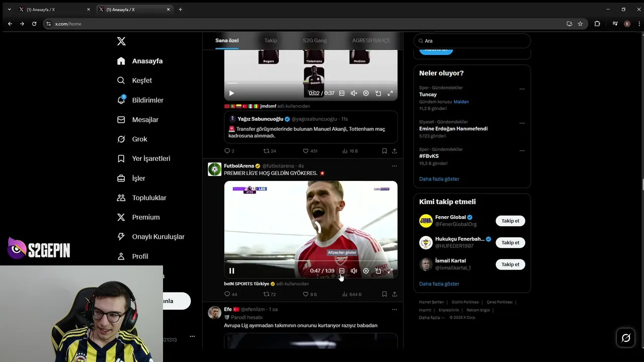The width and height of the screenshot is (644, 362).
Task: Like the tweet with 451 likes
Action: [310, 151]
